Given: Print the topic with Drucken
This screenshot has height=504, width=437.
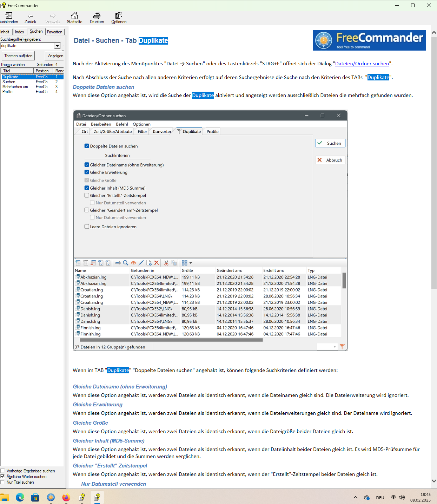Looking at the screenshot, I should pyautogui.click(x=97, y=18).
